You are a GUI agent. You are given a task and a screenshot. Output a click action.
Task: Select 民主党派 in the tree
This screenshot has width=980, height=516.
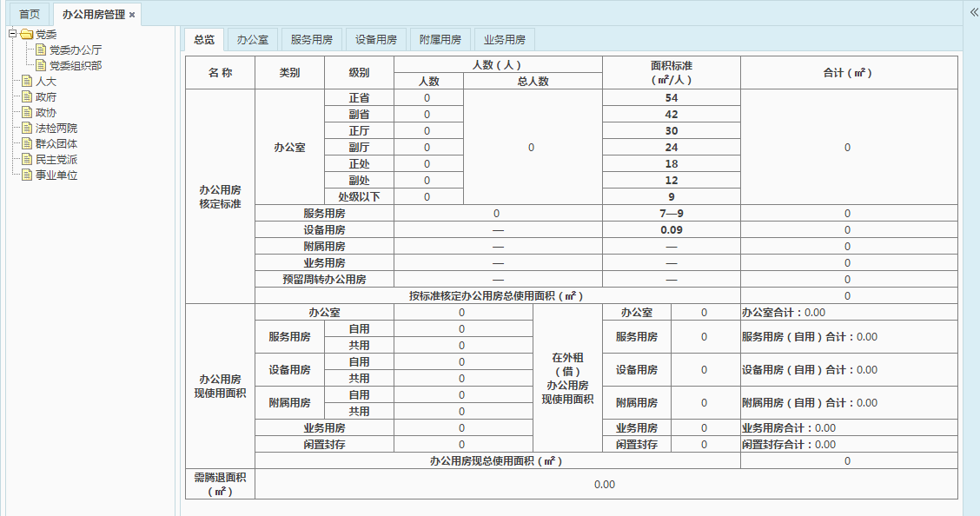(x=56, y=159)
